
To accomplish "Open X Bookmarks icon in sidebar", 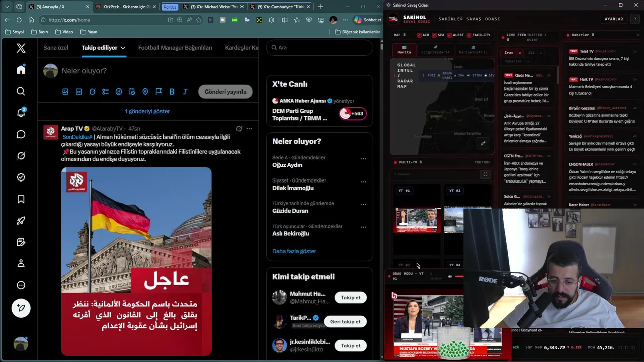I will 21,199.
